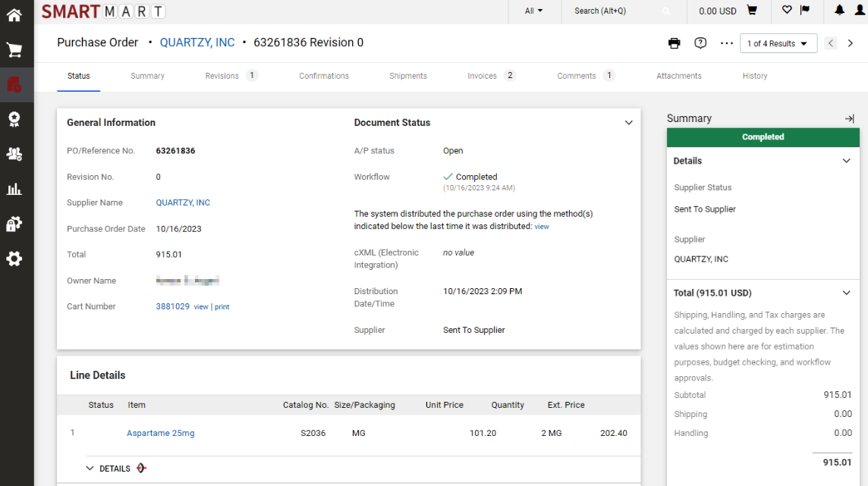The width and height of the screenshot is (868, 486).
Task: Open the gear settings sidebar icon
Action: (x=14, y=259)
